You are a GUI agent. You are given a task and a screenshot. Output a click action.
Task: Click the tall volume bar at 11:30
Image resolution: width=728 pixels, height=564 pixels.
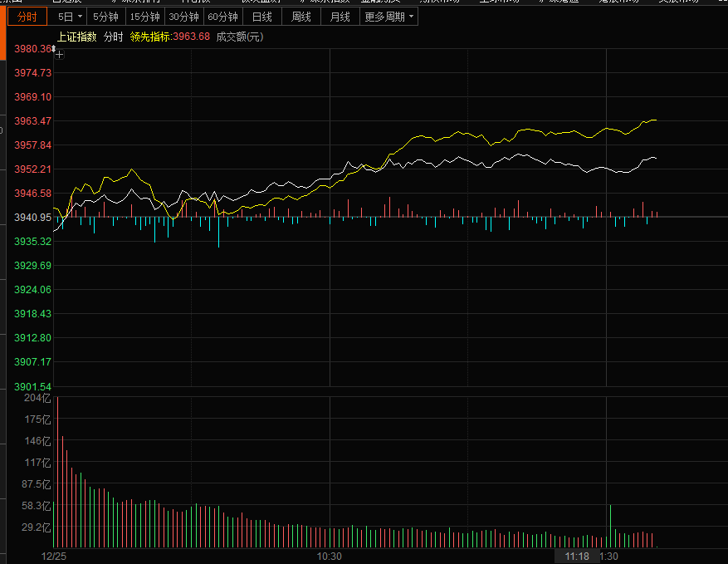point(610,525)
